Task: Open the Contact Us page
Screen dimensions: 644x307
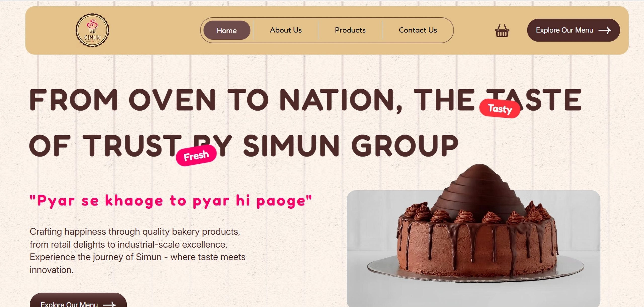Action: (418, 30)
